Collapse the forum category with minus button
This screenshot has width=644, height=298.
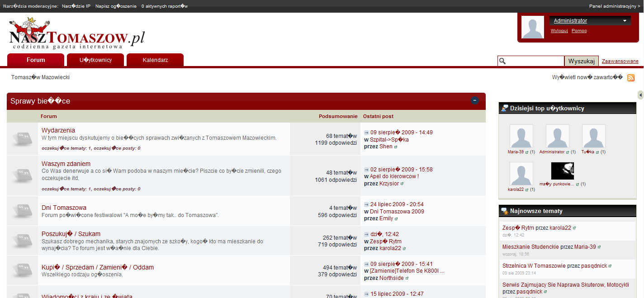coord(475,101)
